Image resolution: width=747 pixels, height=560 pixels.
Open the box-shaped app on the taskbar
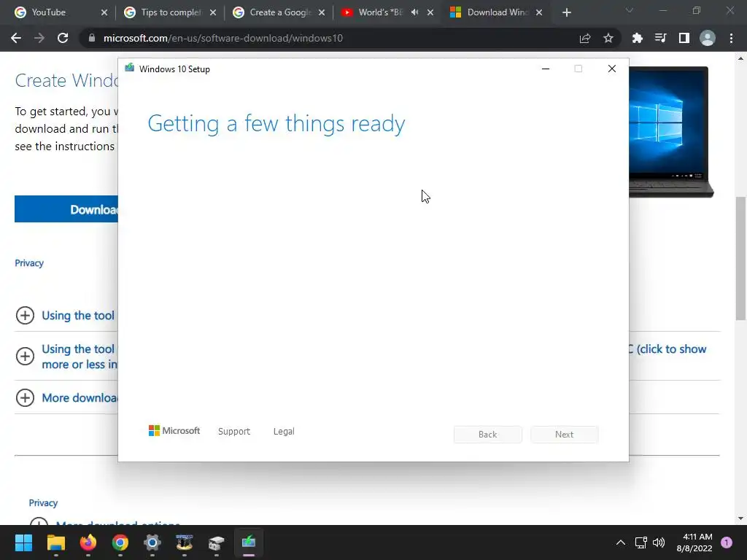pos(216,542)
